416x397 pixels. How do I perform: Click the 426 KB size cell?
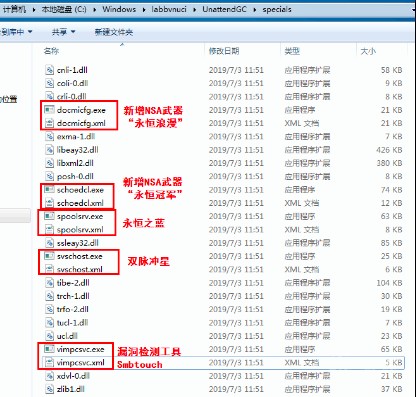389,150
